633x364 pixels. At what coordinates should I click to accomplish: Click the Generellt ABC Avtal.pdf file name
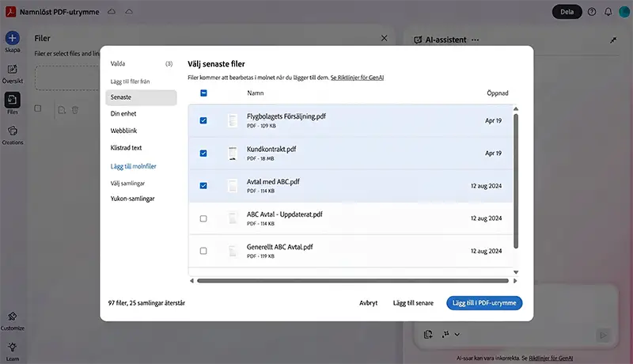[x=280, y=247]
